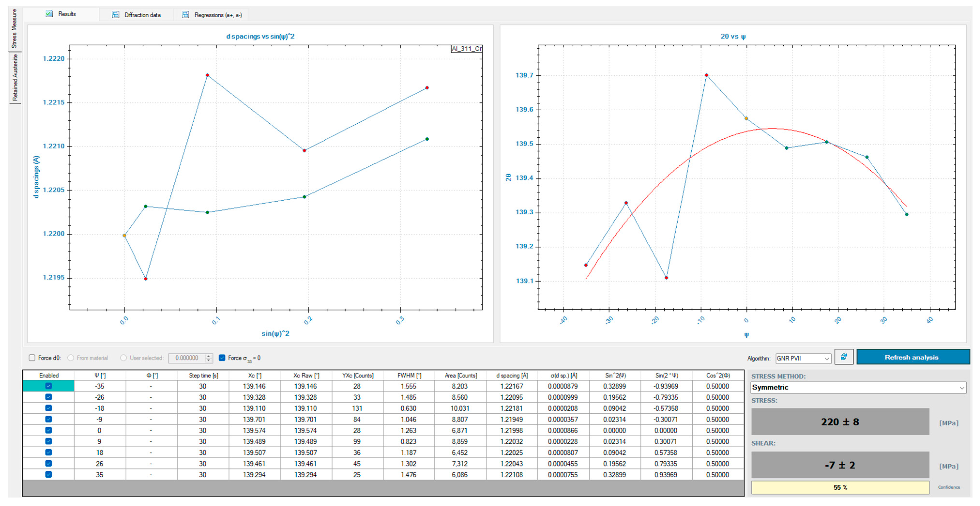The image size is (980, 506).
Task: Open the Stress Measure side tab
Action: [x=15, y=29]
